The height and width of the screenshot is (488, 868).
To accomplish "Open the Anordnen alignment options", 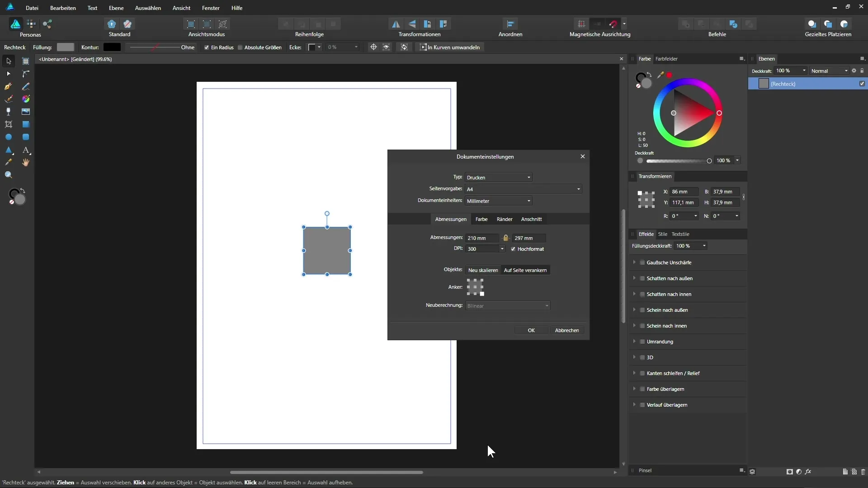I will (x=510, y=24).
